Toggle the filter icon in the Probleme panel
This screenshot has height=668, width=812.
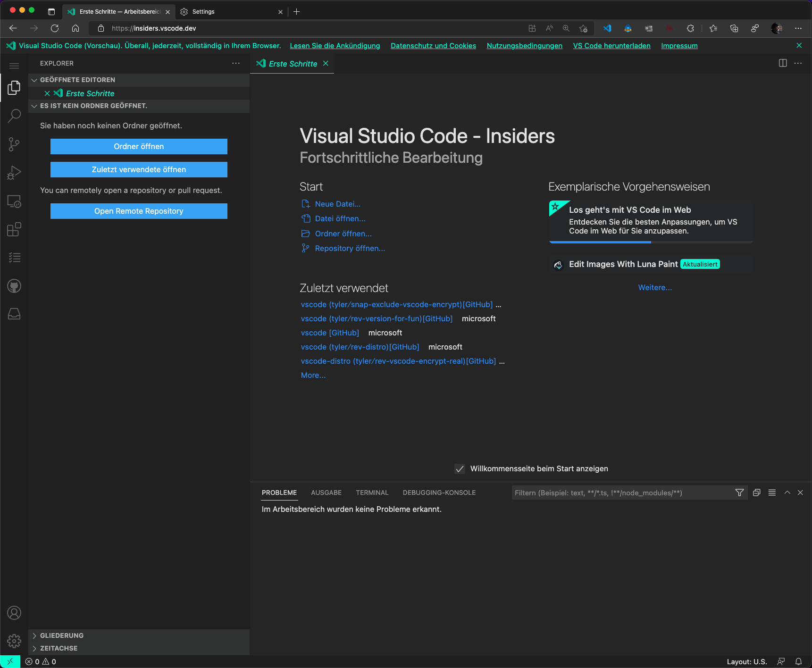tap(739, 493)
